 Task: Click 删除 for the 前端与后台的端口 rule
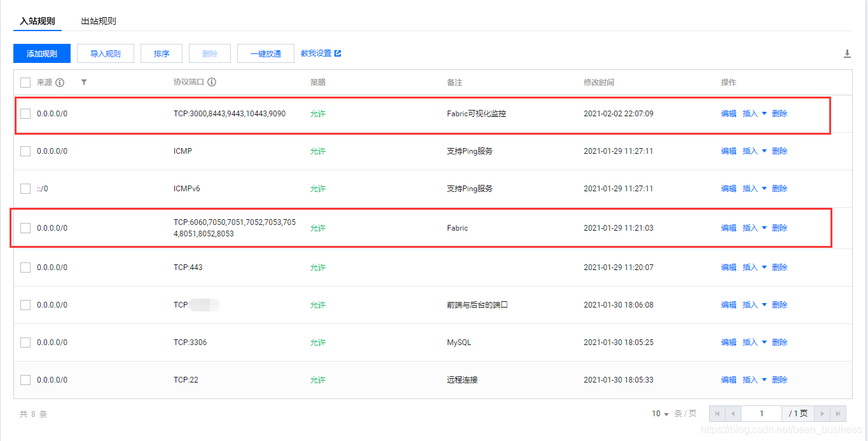[780, 305]
